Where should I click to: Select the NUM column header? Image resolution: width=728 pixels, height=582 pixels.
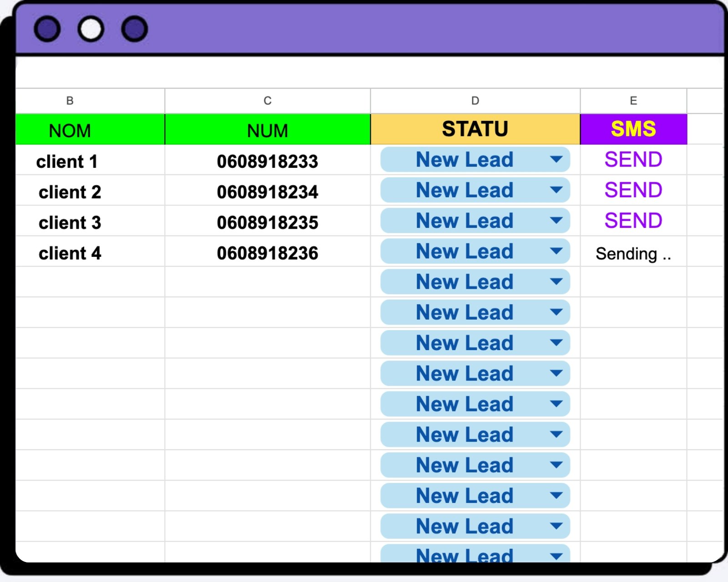point(267,130)
